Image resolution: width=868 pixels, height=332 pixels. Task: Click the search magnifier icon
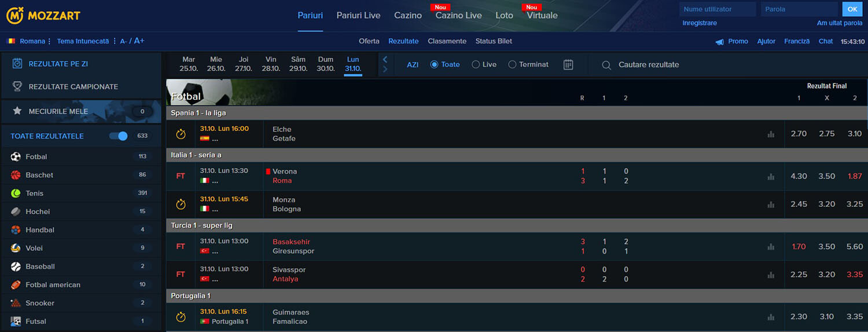[x=606, y=65]
